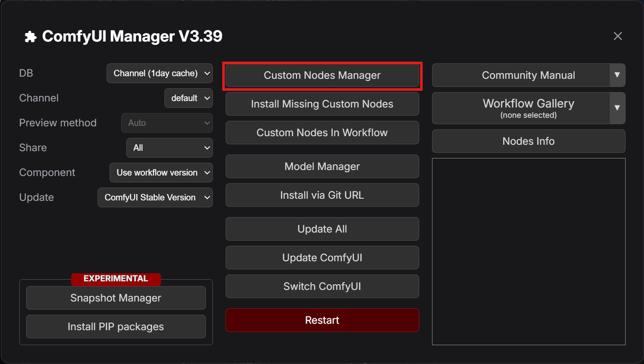Choose Install via Git URL
The image size is (644, 364).
tap(322, 195)
